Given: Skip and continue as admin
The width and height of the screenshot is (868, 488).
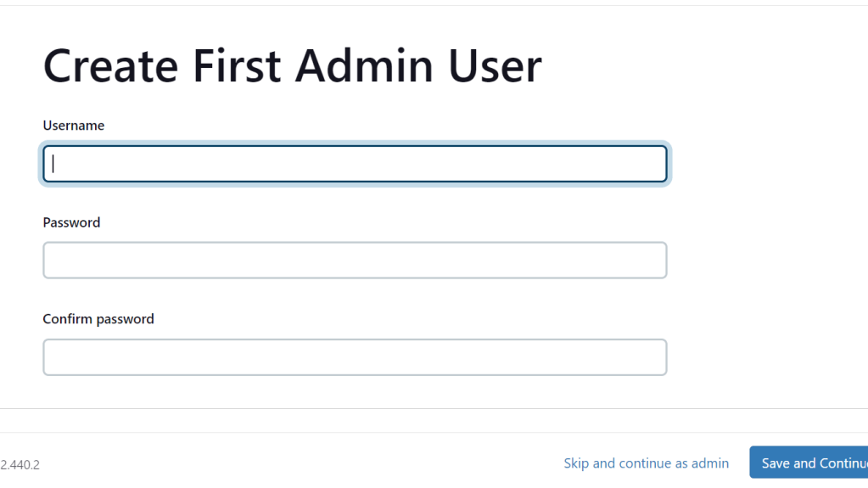Looking at the screenshot, I should pos(646,463).
